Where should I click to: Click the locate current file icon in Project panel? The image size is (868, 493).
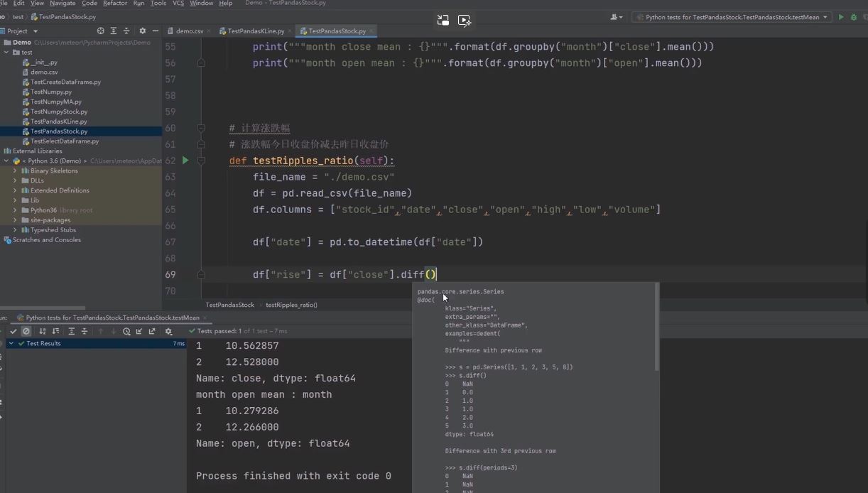[x=100, y=31]
